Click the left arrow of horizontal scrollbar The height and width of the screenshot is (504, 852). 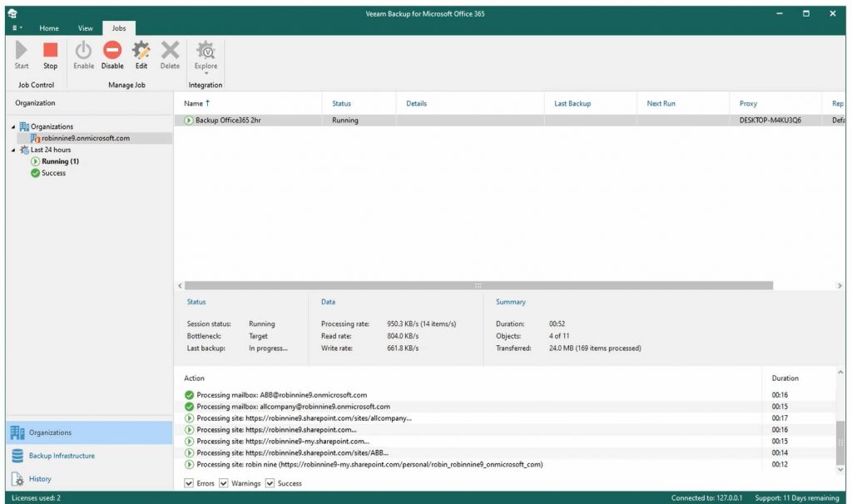[x=180, y=285]
